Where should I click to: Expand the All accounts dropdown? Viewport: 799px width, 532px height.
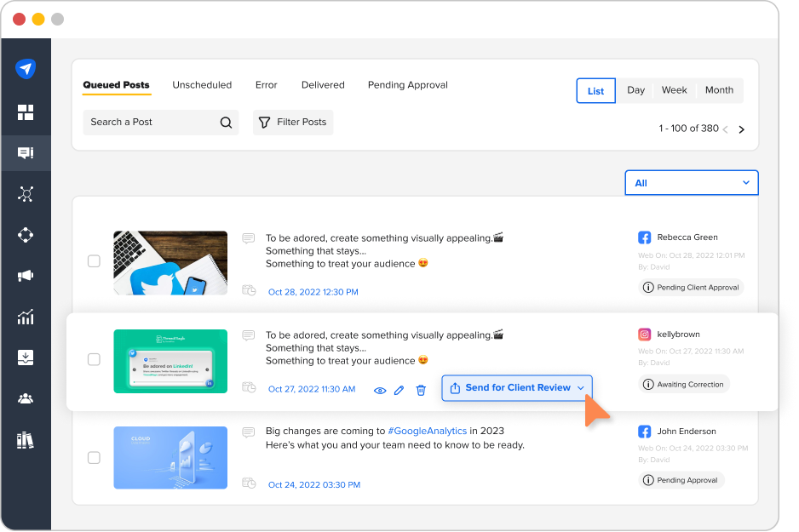point(691,183)
